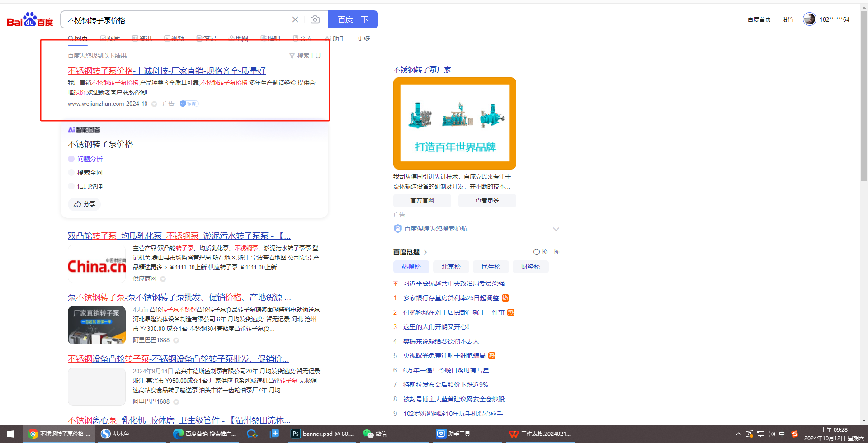Click the camera image-search icon
This screenshot has width=868, height=443.
(x=315, y=19)
